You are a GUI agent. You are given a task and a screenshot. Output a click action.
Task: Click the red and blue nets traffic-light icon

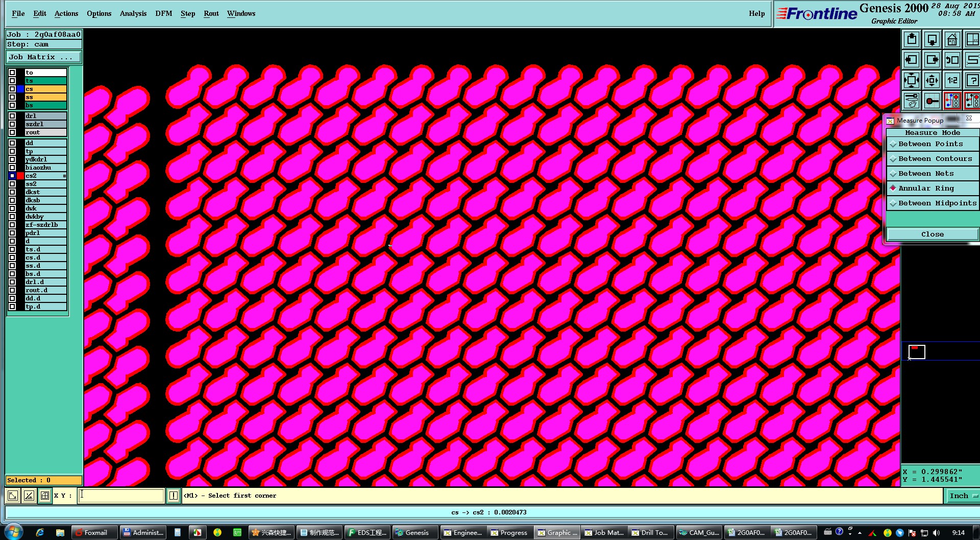952,101
